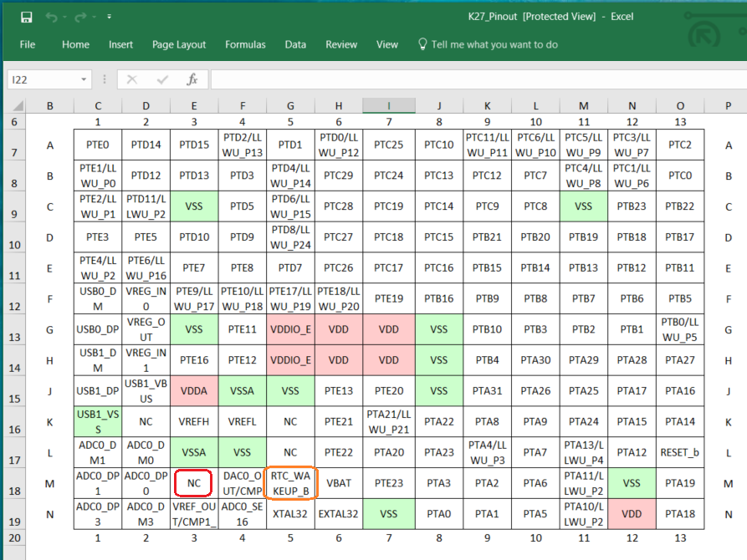
Task: Click the PTB23 cell
Action: point(632,206)
